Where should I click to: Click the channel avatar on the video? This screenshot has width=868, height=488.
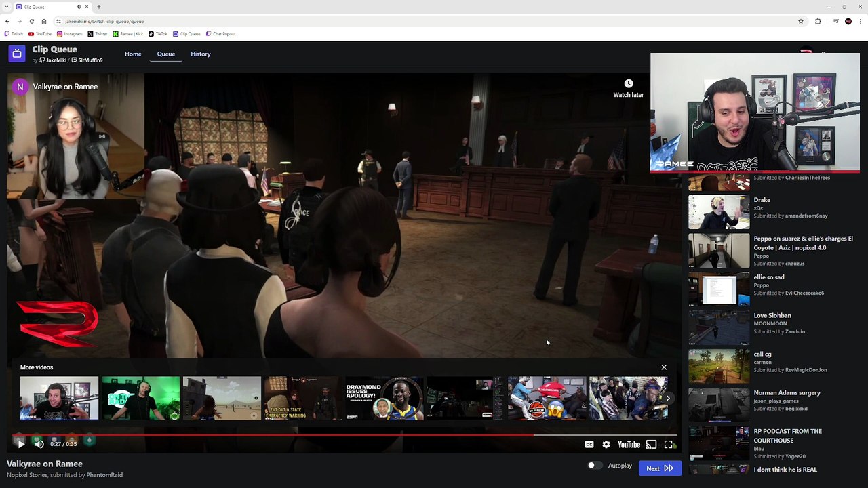20,87
